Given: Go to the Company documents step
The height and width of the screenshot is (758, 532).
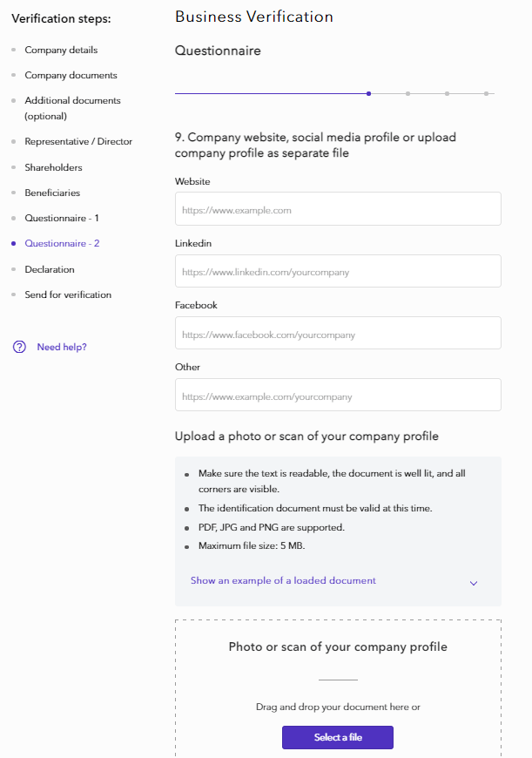Looking at the screenshot, I should coord(71,76).
